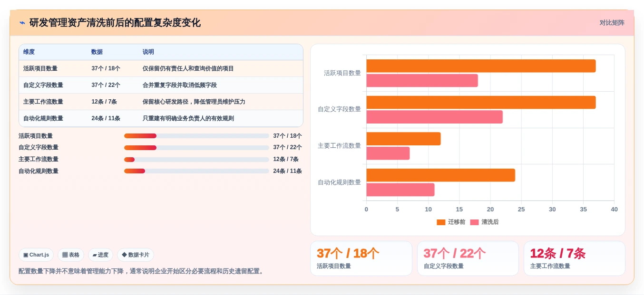Click description 仅保留仍有责任人和查询价值的项目
Image resolution: width=644 pixels, height=295 pixels.
[x=188, y=68]
